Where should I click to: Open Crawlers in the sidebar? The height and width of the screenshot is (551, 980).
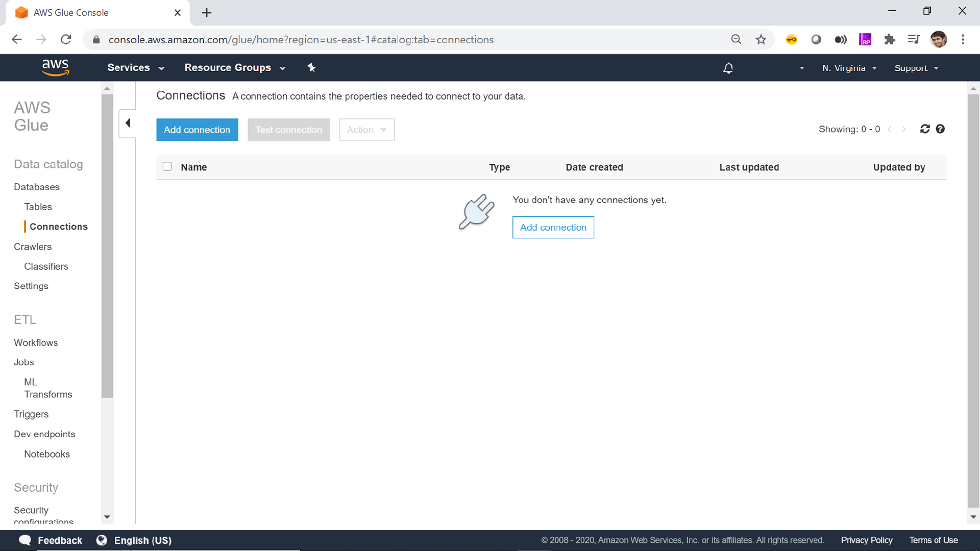pos(33,246)
